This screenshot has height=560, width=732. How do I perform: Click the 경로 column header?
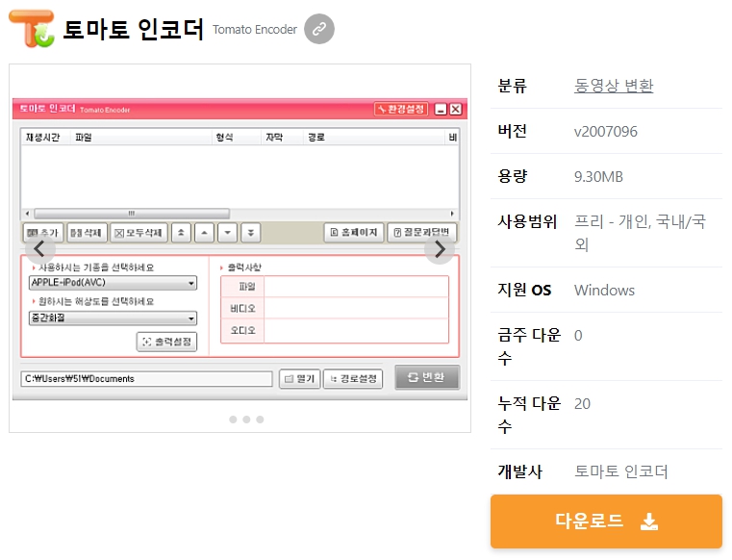(x=374, y=138)
